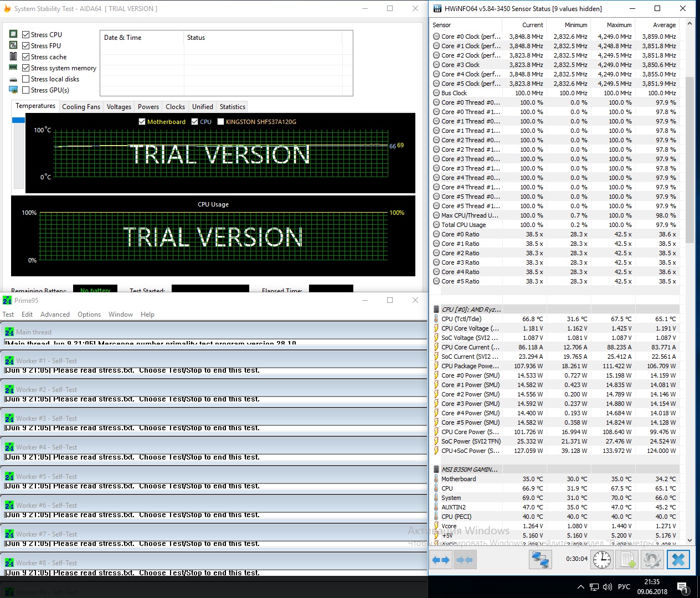Switch to Cooling Fans tab
This screenshot has height=598, width=700.
tap(81, 107)
